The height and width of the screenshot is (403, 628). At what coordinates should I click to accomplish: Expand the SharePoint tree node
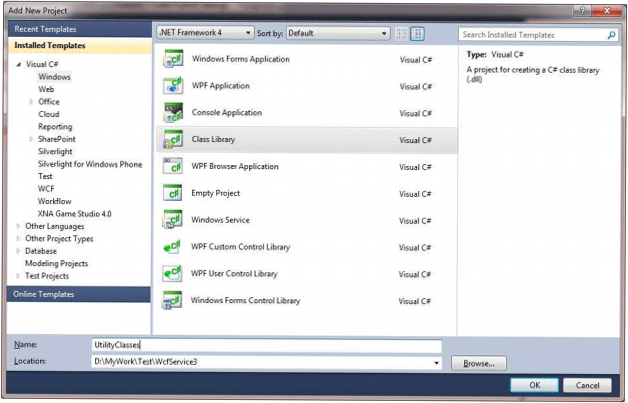31,139
